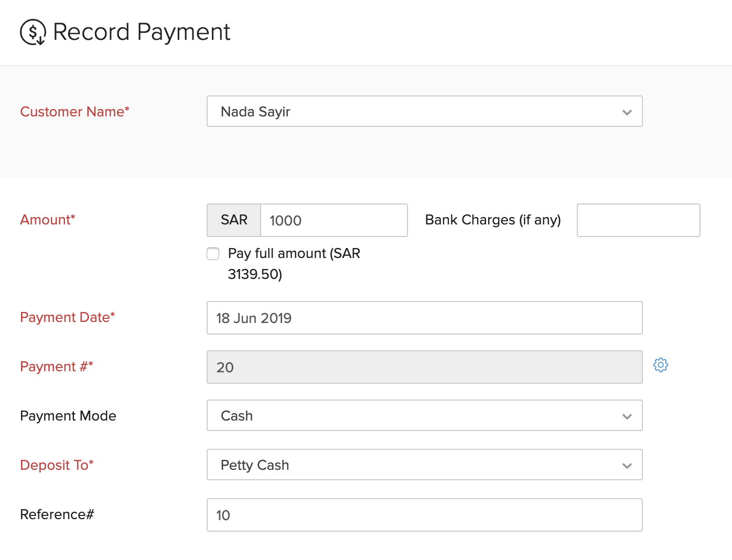Click the Amount field containing 1000
Viewport: 732px width, 560px height.
333,220
